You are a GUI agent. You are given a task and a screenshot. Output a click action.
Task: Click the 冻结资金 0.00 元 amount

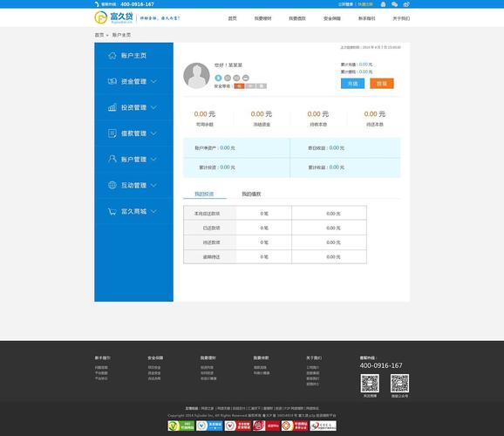click(x=262, y=114)
